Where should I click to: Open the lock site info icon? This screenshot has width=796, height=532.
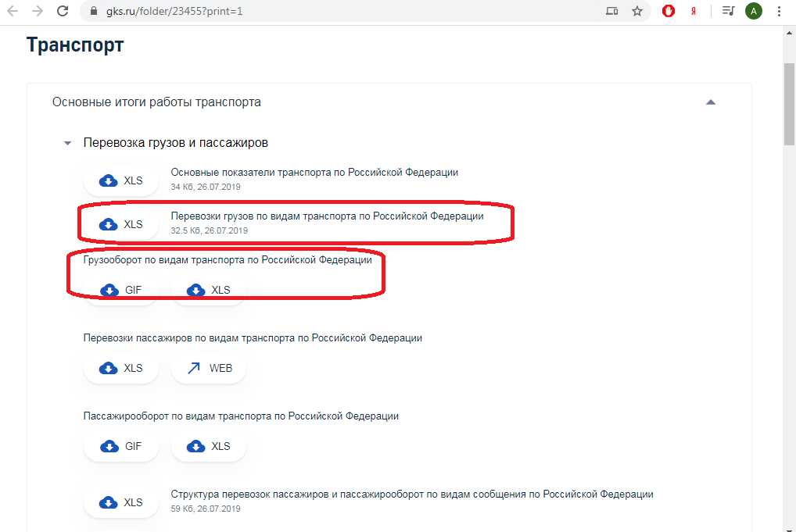[93, 11]
